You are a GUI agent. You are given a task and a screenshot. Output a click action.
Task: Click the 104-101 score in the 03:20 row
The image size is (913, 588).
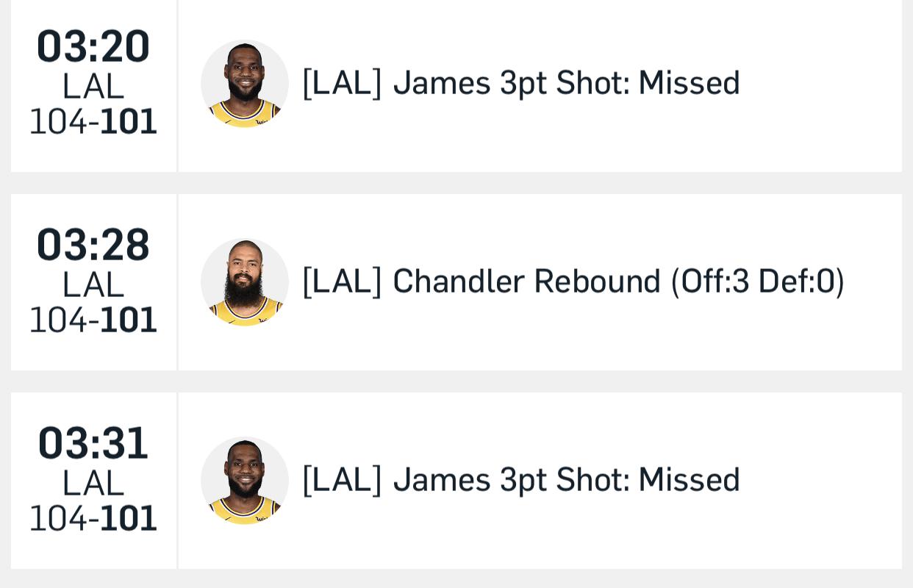[x=93, y=121]
